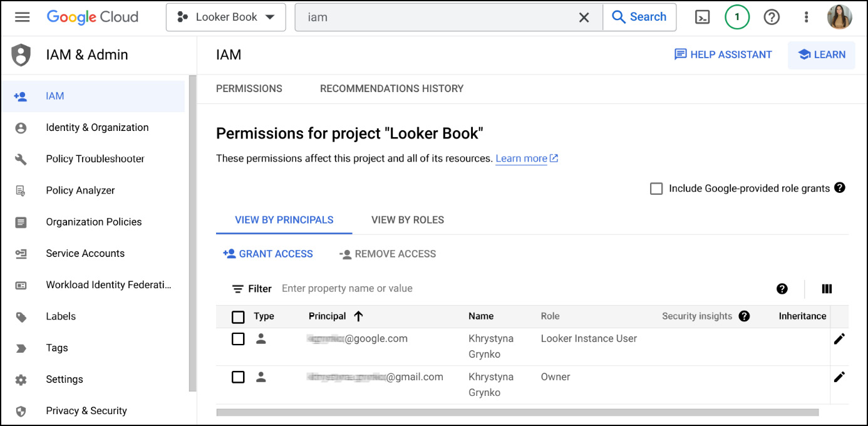Clear the search box with the X icon
The height and width of the screenshot is (426, 868).
coord(584,18)
